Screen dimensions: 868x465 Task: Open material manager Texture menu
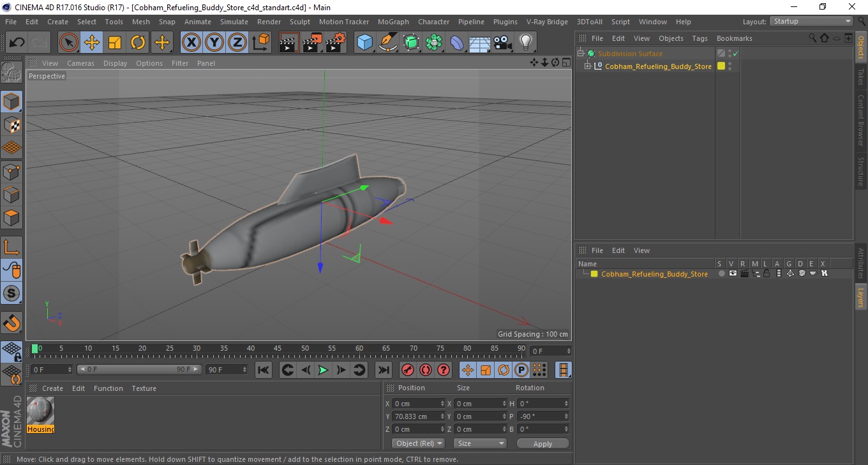(144, 388)
